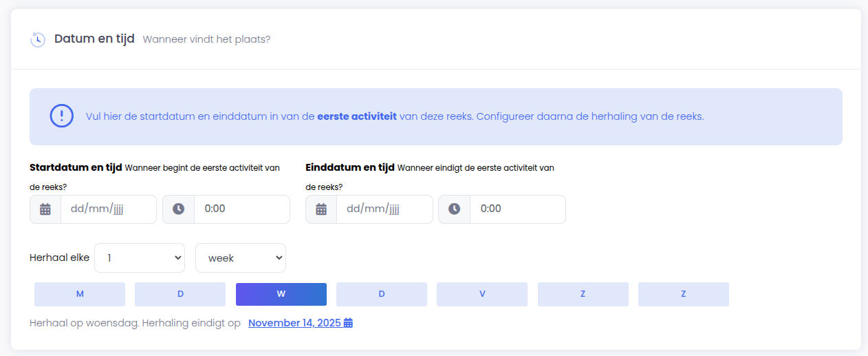Click the clock icon of start time field
868x356 pixels.
pos(179,209)
